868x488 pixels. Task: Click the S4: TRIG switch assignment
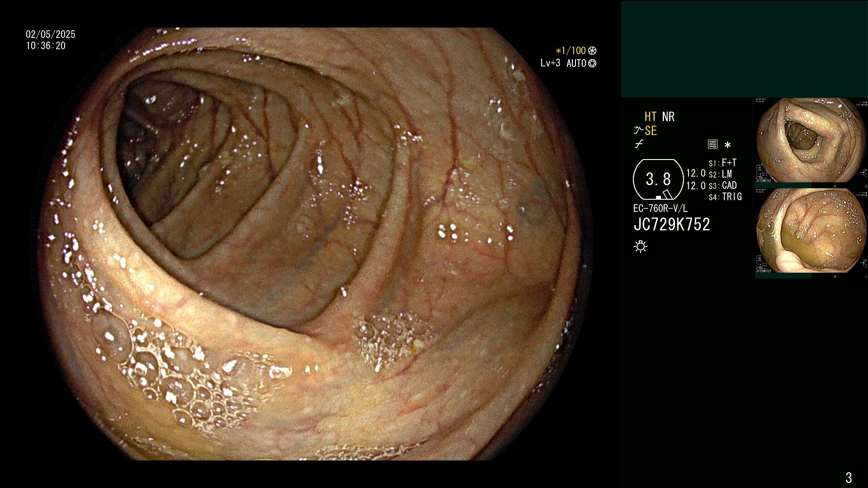coord(725,197)
